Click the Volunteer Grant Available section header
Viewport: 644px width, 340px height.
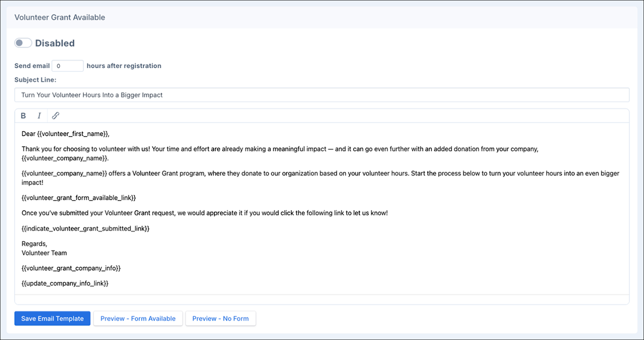click(60, 17)
